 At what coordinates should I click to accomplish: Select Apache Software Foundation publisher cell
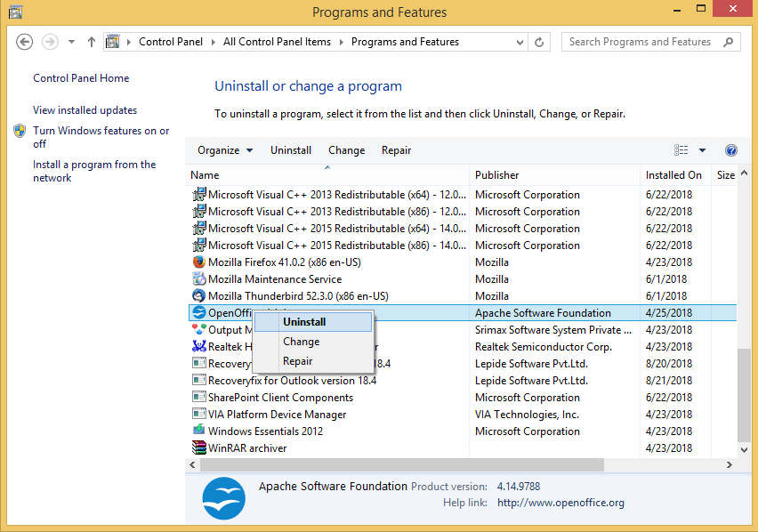[543, 312]
